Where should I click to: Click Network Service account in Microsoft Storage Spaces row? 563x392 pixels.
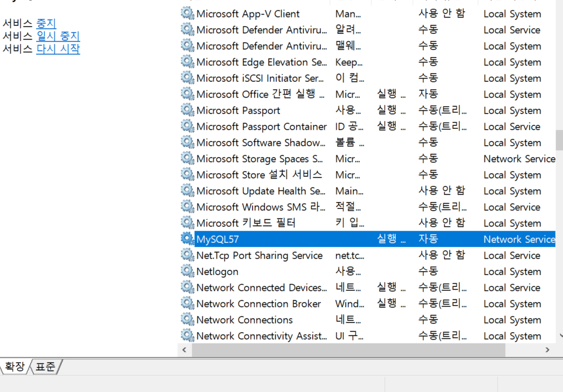click(x=519, y=159)
